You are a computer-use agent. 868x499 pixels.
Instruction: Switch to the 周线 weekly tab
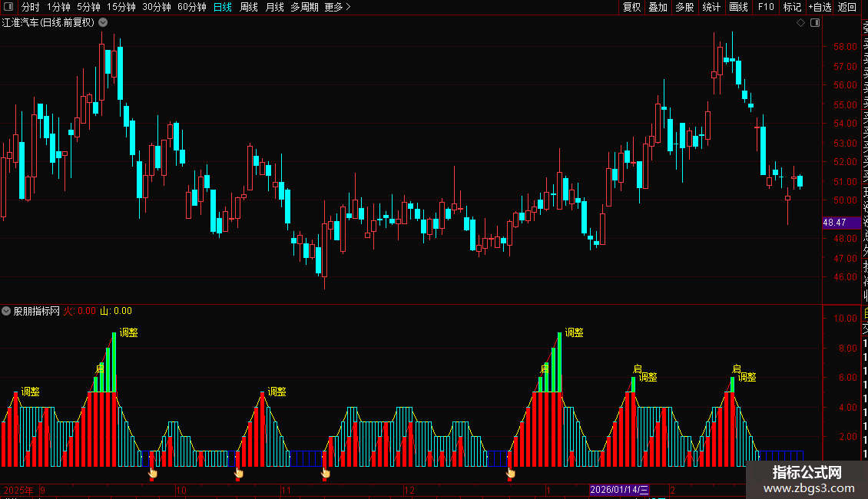[249, 7]
